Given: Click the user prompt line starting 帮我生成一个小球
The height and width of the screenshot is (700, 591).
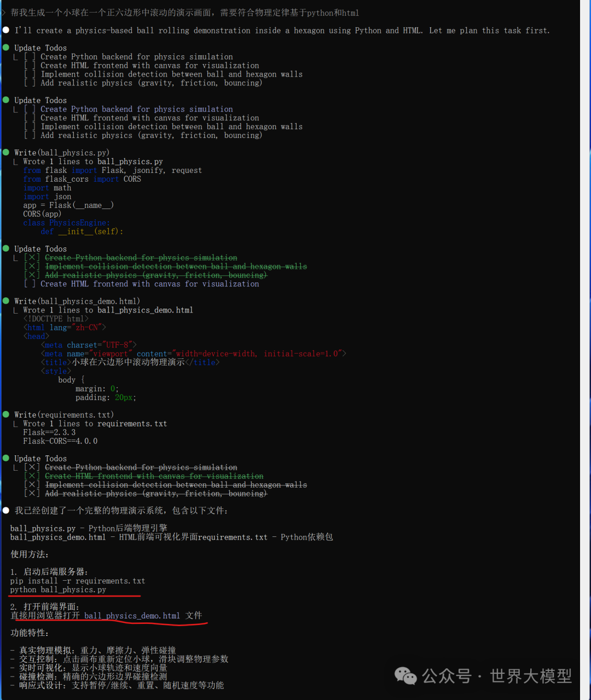Looking at the screenshot, I should pyautogui.click(x=185, y=13).
